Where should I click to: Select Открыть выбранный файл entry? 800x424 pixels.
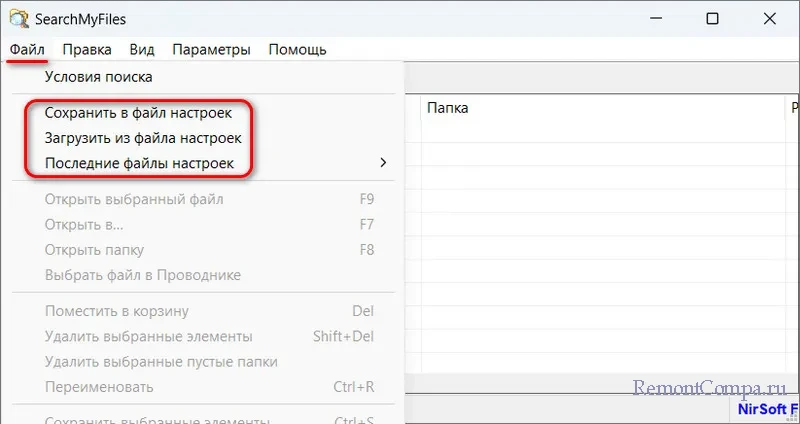coord(134,199)
